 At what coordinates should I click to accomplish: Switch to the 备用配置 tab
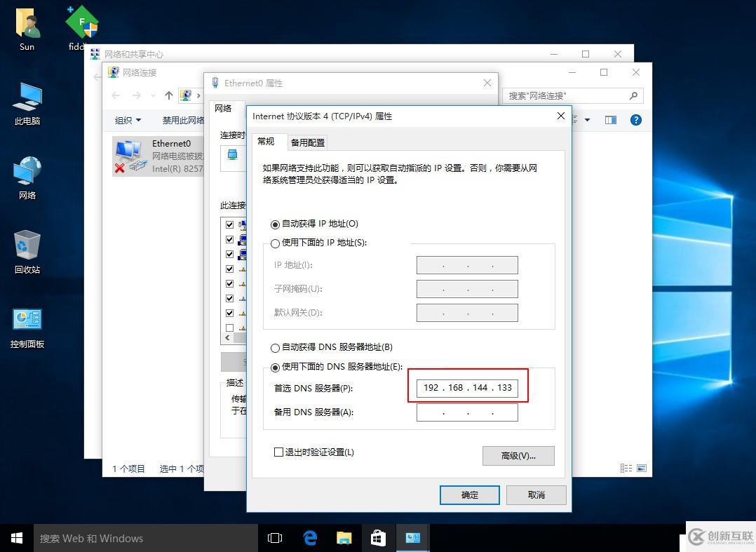pyautogui.click(x=308, y=142)
